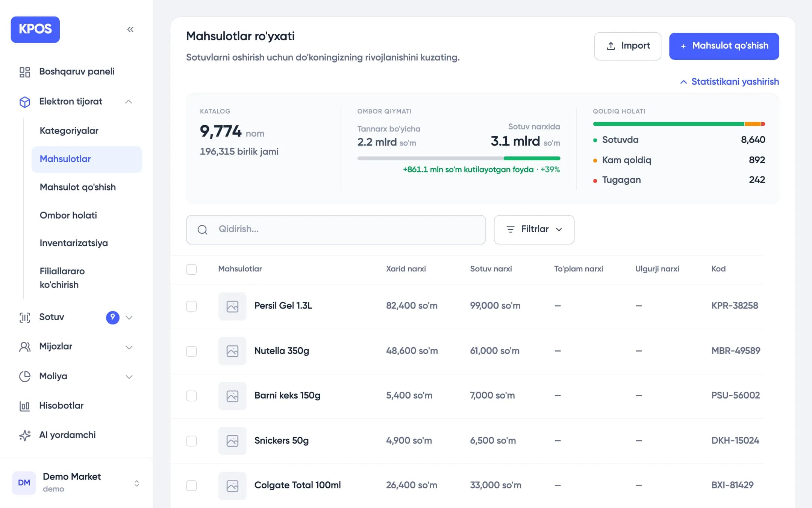The height and width of the screenshot is (508, 812).
Task: Click the KPOS logo
Action: point(35,29)
